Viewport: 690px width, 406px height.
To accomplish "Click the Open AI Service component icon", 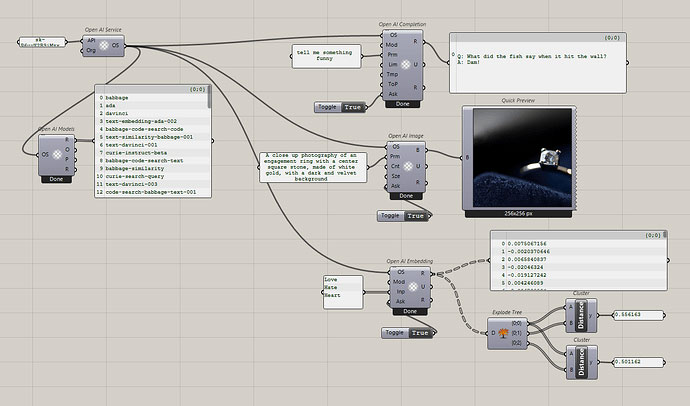I will [103, 45].
